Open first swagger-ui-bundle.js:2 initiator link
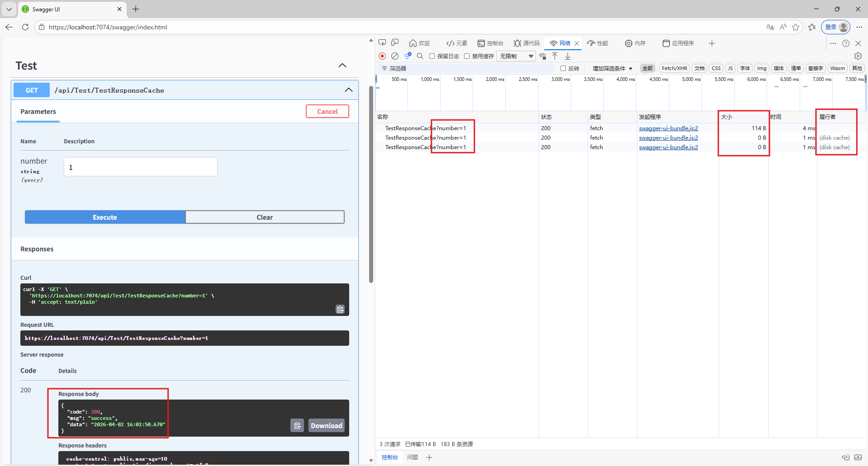868x466 pixels. tap(668, 128)
